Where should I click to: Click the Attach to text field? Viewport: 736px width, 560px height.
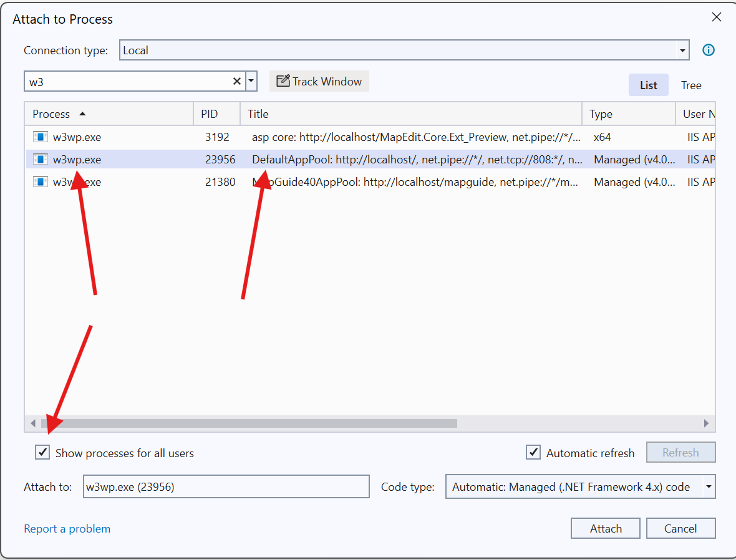tap(226, 487)
